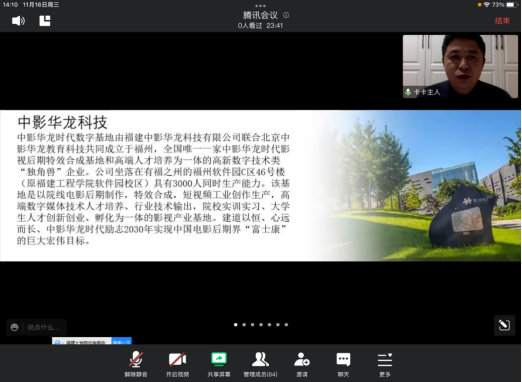Open the 聊天 chat panel

click(343, 364)
